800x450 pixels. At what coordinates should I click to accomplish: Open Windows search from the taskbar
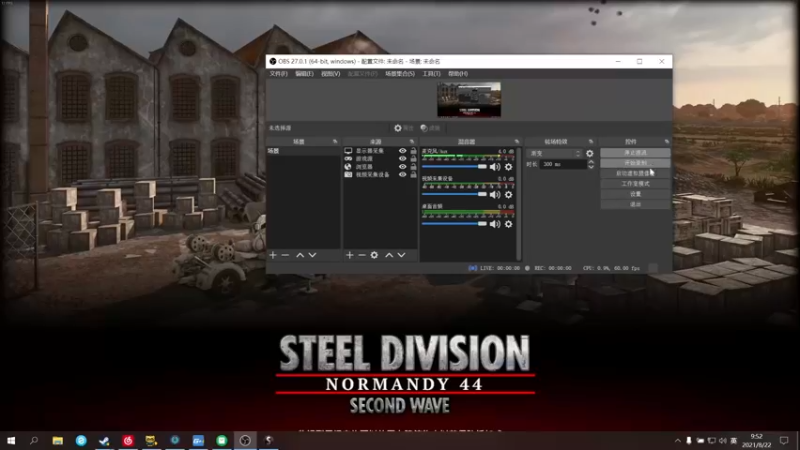click(34, 440)
